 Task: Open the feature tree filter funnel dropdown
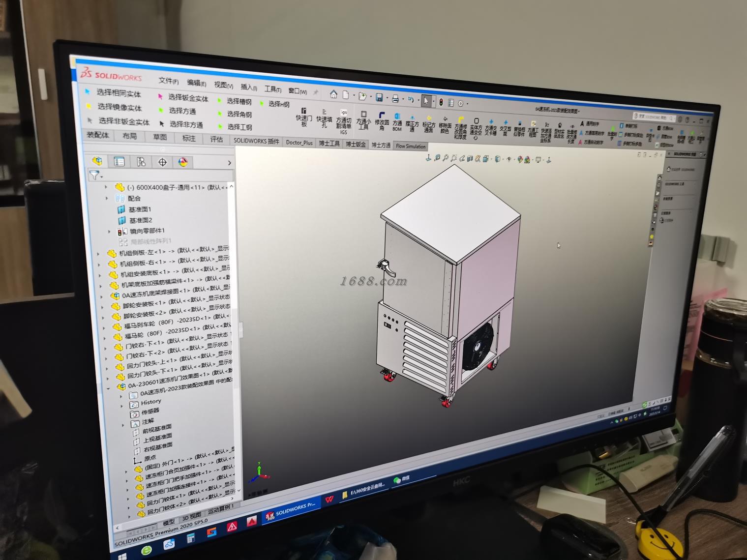[95, 176]
